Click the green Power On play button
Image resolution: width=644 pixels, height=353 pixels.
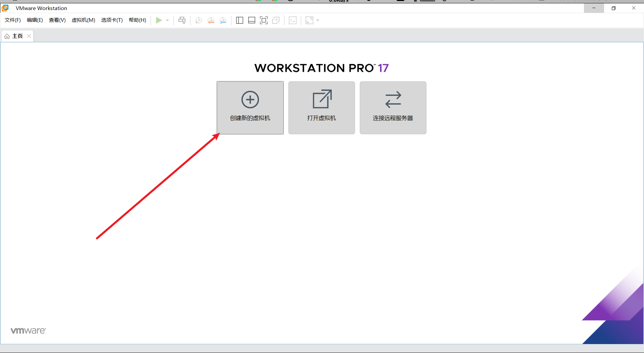(159, 20)
